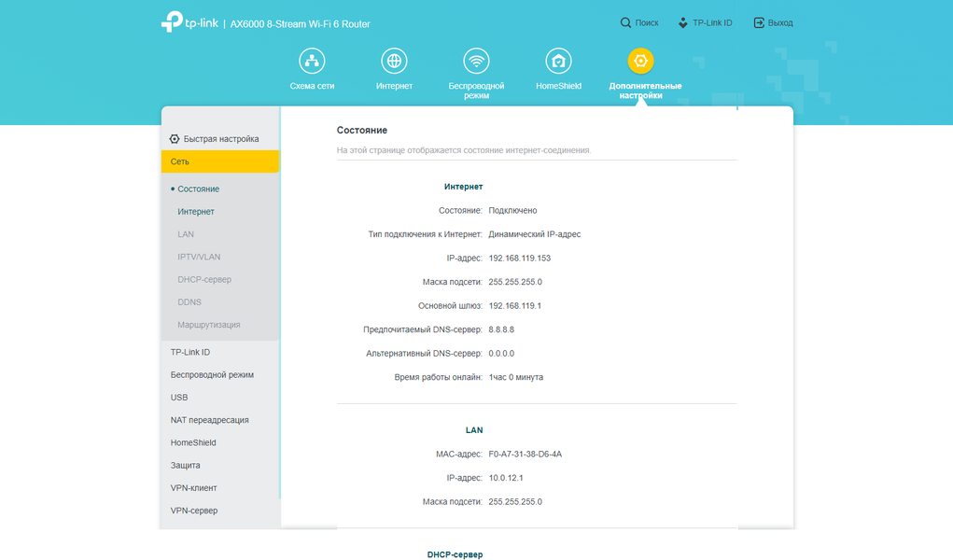Click the Internet subnet mask 255.255.255.0
953x560 pixels.
[x=515, y=282]
